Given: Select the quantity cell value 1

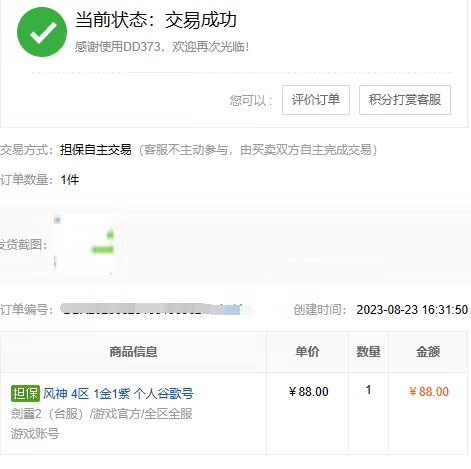Looking at the screenshot, I should pos(368,390).
